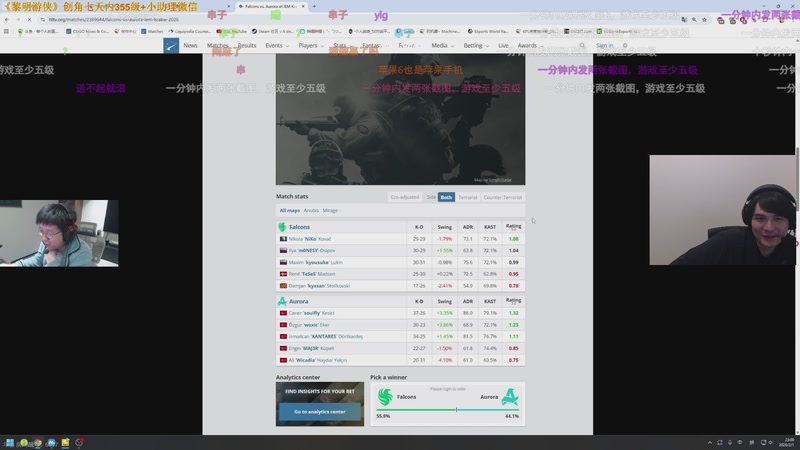Click the search magnifier icon in the navbar
This screenshot has width=800, height=450.
[582, 45]
